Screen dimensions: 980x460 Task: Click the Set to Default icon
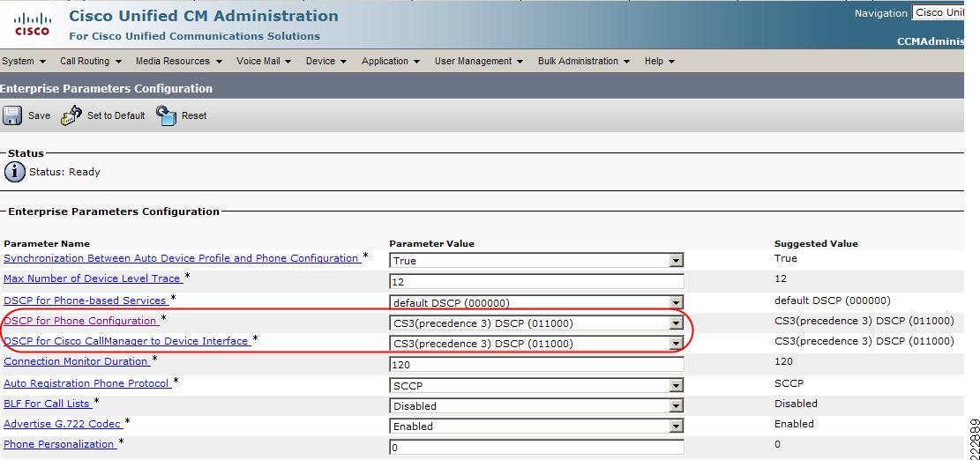point(71,115)
